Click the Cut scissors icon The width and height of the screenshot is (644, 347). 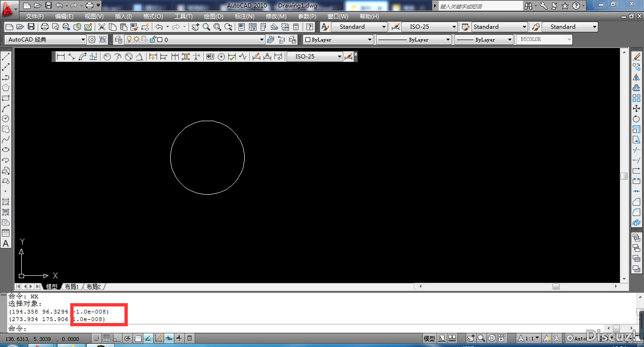point(101,27)
